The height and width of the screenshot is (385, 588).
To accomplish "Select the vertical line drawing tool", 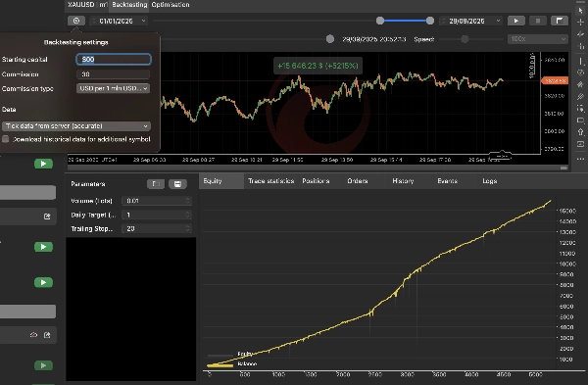I will (x=580, y=61).
